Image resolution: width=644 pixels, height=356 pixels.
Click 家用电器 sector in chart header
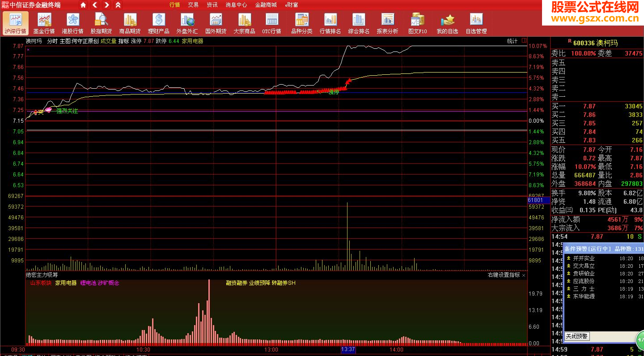(x=192, y=41)
